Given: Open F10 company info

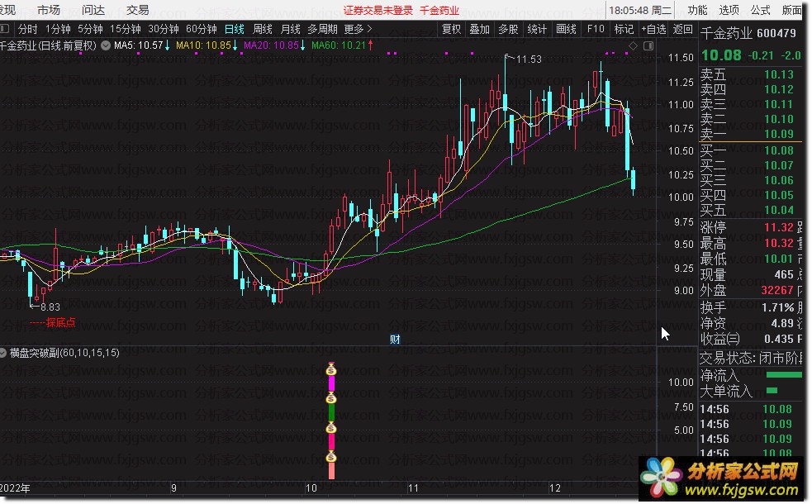Looking at the screenshot, I should pos(596,29).
